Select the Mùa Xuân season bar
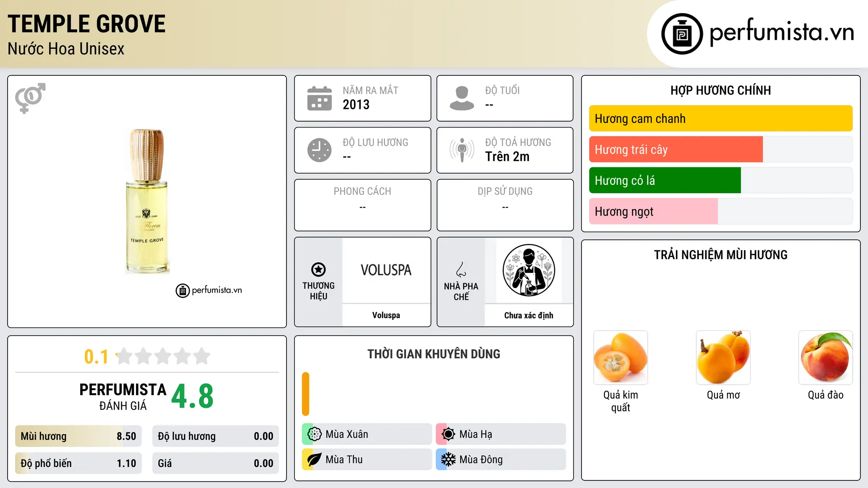The height and width of the screenshot is (488, 868). [367, 434]
